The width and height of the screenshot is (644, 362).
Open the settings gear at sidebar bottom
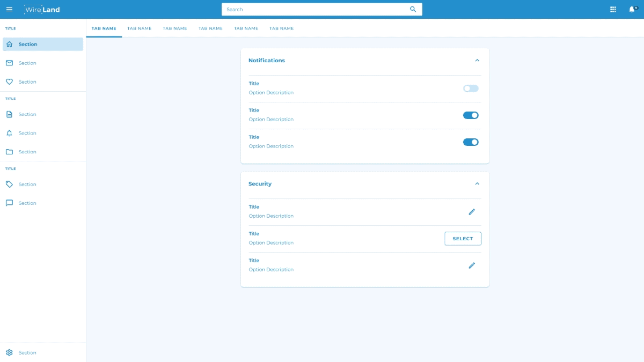pyautogui.click(x=9, y=353)
